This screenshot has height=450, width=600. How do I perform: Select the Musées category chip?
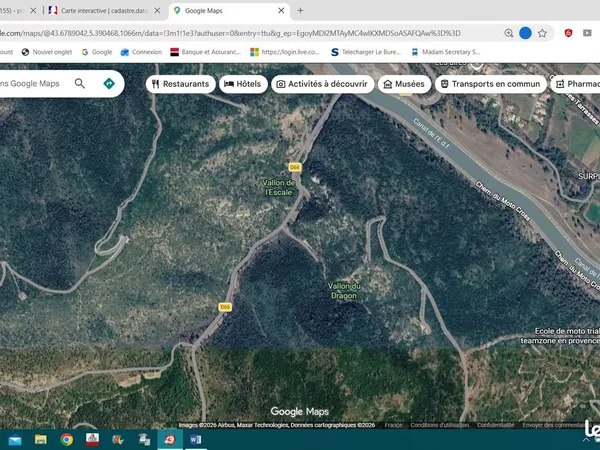404,84
